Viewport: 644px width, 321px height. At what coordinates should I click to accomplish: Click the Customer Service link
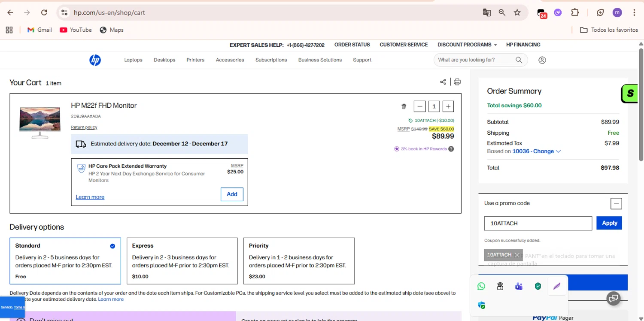pyautogui.click(x=404, y=45)
